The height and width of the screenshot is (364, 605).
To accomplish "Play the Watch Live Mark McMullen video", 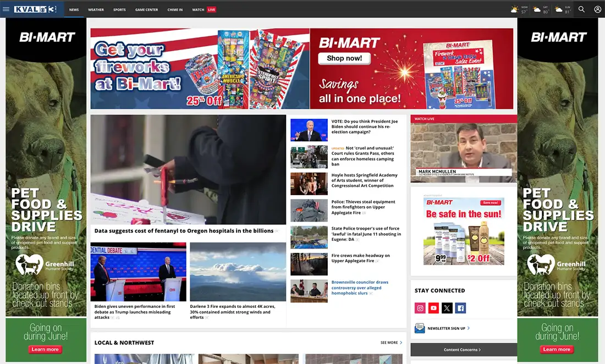I will coord(464,153).
